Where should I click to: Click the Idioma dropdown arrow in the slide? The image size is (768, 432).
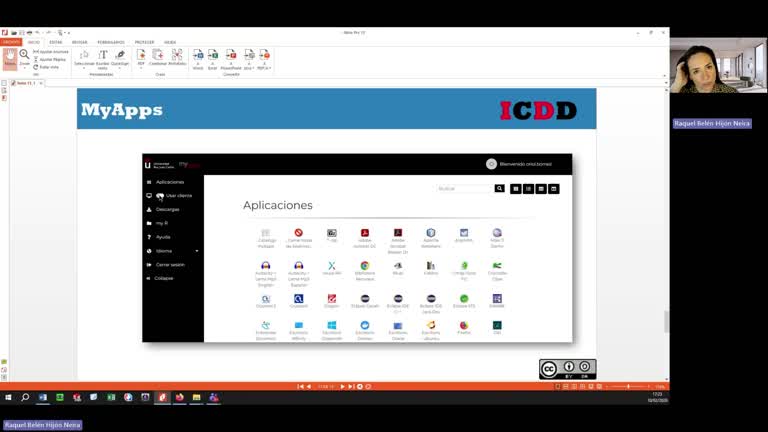coord(197,251)
